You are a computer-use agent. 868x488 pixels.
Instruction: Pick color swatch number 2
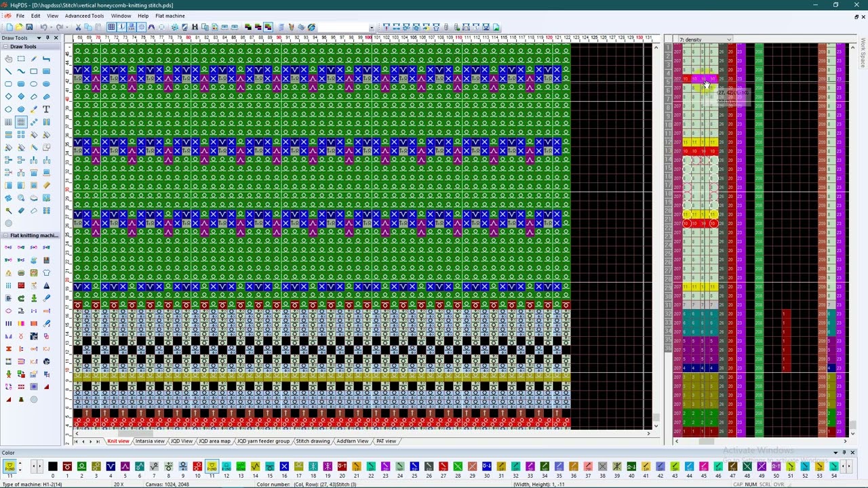pyautogui.click(x=81, y=466)
